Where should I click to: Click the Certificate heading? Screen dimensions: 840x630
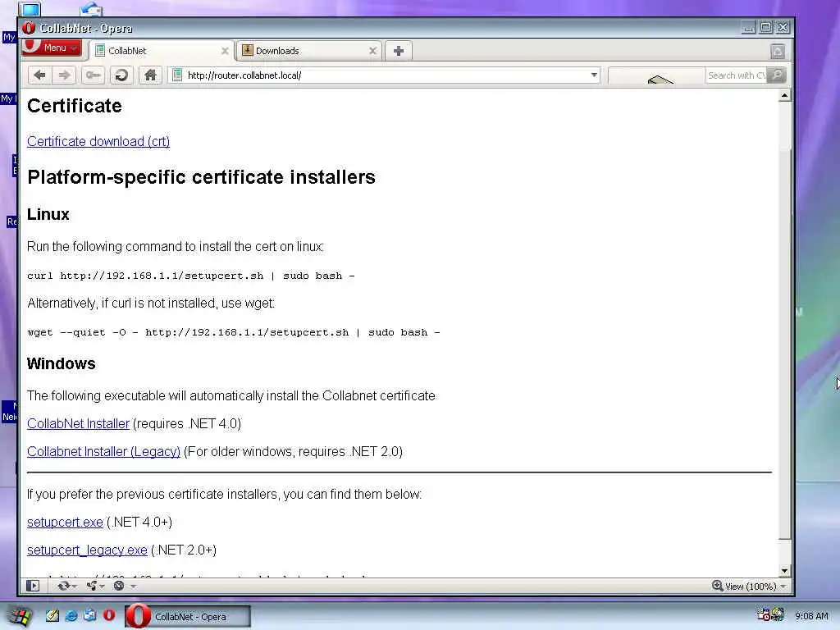[x=75, y=106]
